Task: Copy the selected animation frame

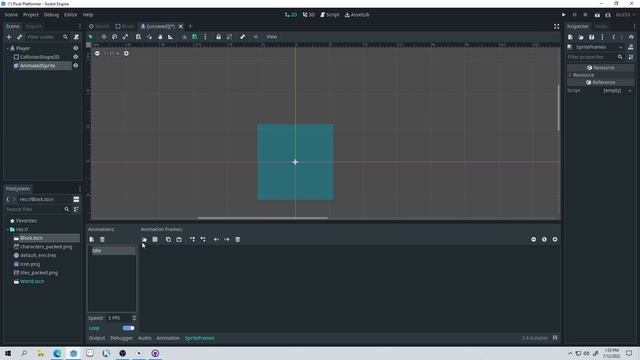Action: 168,240
